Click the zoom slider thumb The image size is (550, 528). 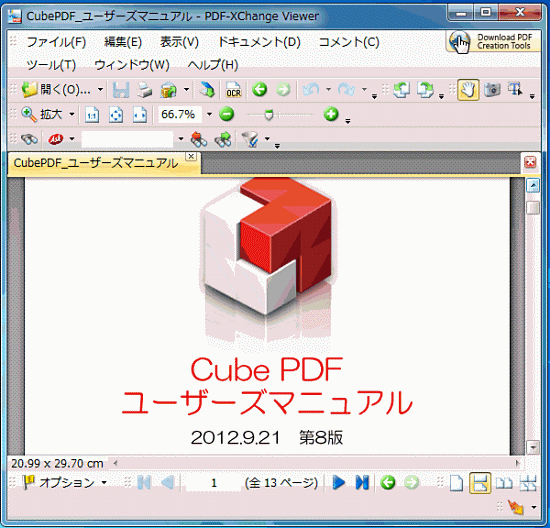269,115
